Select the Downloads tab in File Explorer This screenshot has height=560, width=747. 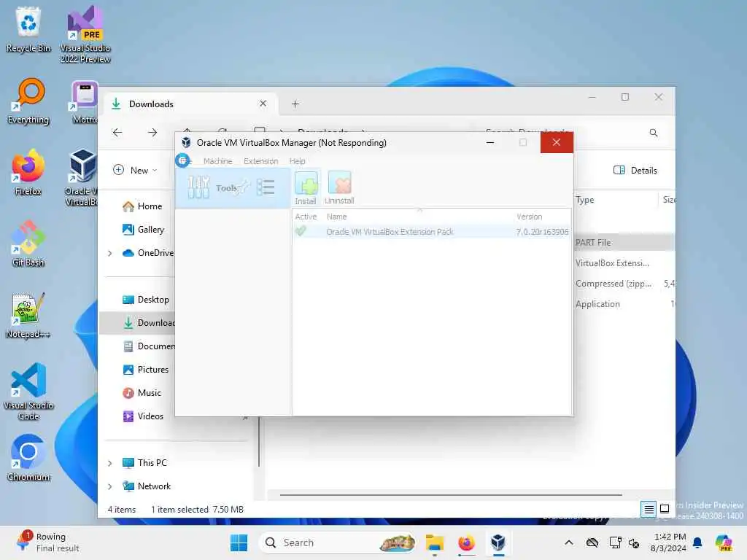190,104
